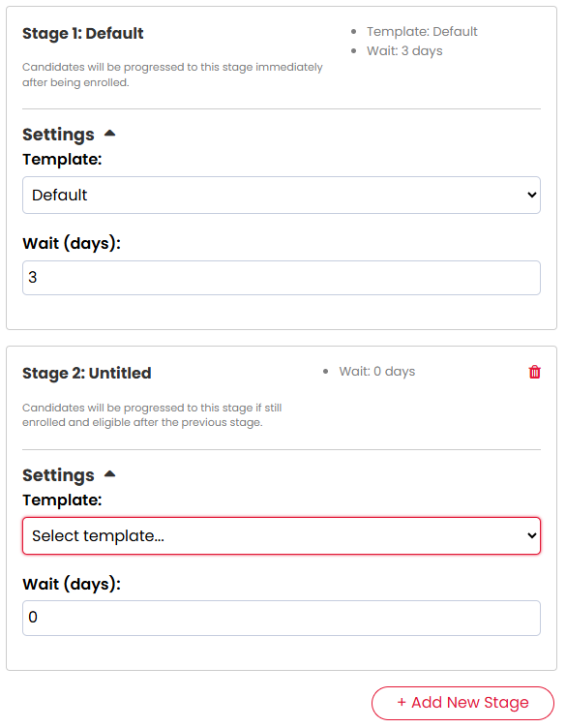
Task: Click the + Add New Stage button
Action: coord(462,703)
